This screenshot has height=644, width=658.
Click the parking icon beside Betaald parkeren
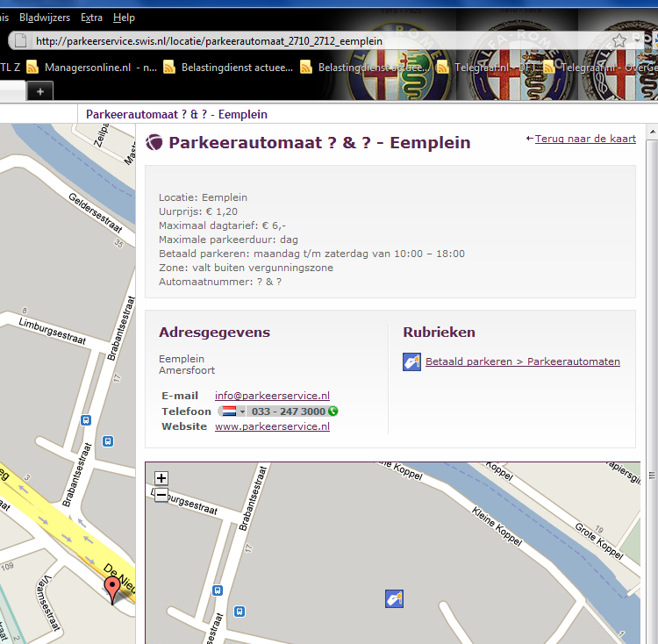coord(411,361)
